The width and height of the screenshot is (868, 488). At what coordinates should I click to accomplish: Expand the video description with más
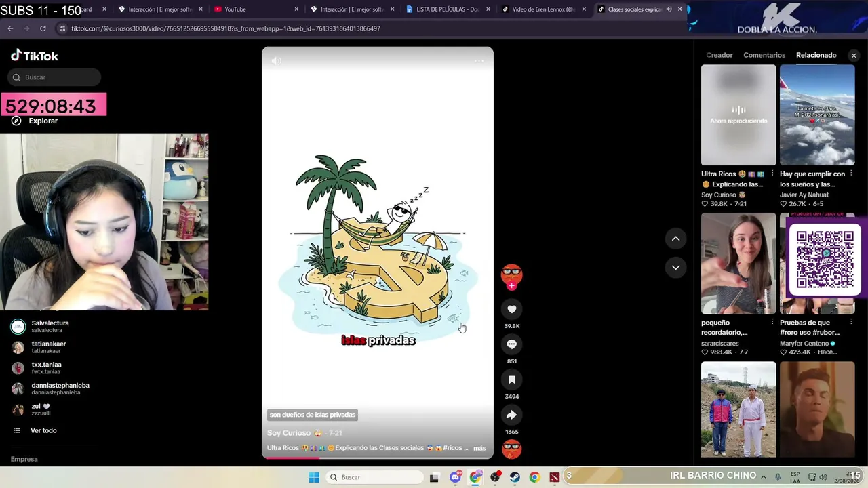click(x=479, y=448)
